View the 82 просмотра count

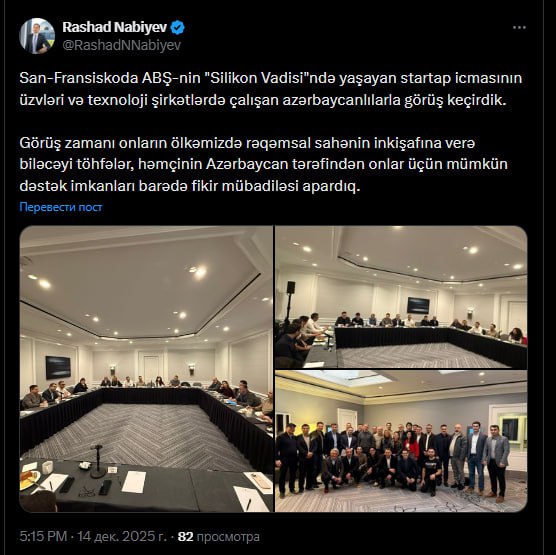218,537
